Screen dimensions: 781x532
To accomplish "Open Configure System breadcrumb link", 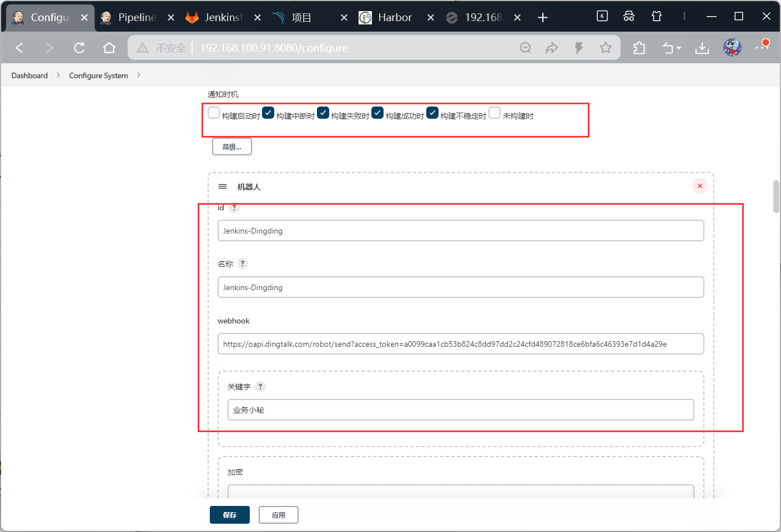I will click(98, 75).
